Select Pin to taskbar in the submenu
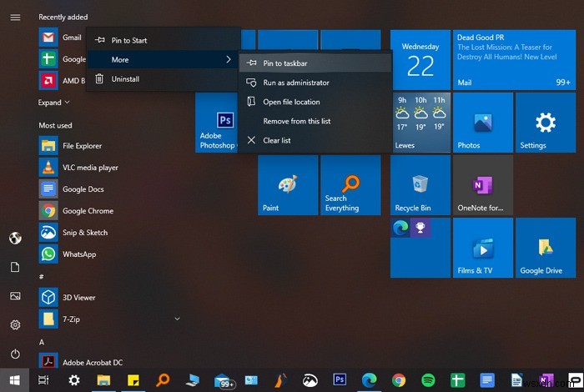 pyautogui.click(x=315, y=63)
